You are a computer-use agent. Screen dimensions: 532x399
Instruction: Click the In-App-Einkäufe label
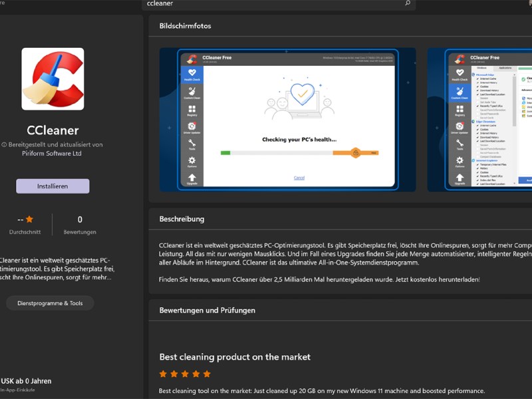pyautogui.click(x=17, y=390)
